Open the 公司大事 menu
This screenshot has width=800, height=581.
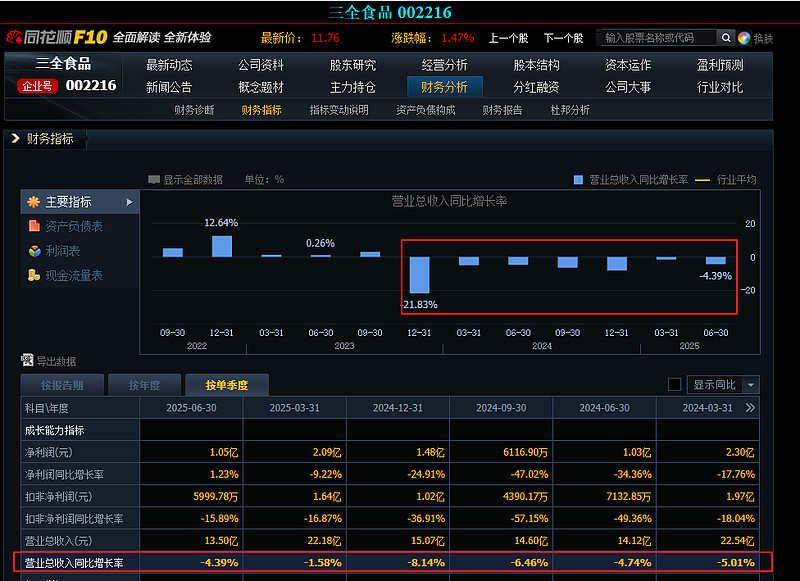point(628,87)
